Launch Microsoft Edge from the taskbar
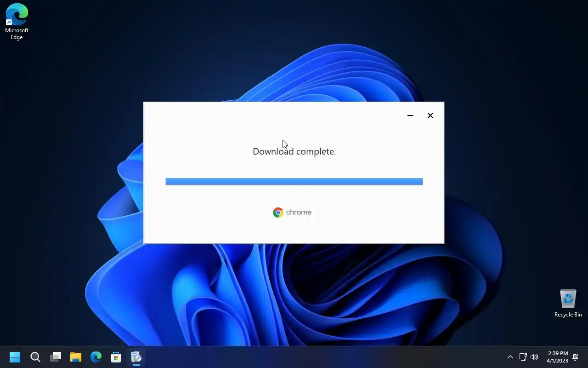Screen dimensions: 588x368 pos(96,357)
